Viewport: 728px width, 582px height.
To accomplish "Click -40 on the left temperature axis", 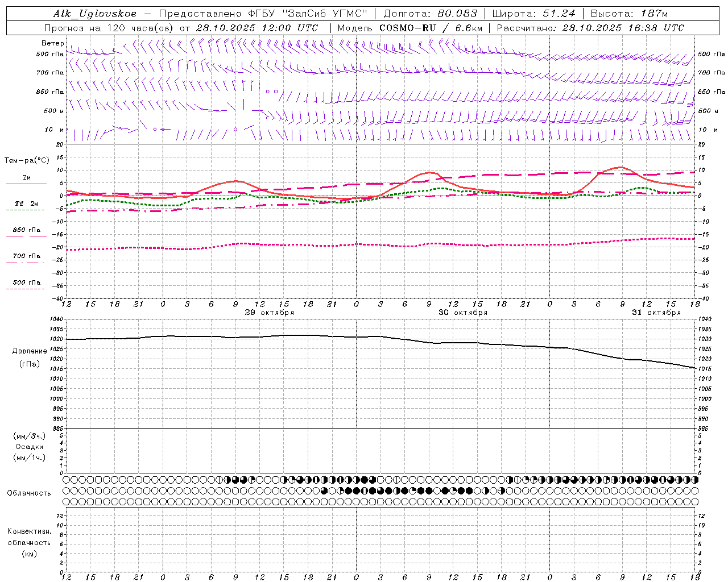I will pos(58,298).
